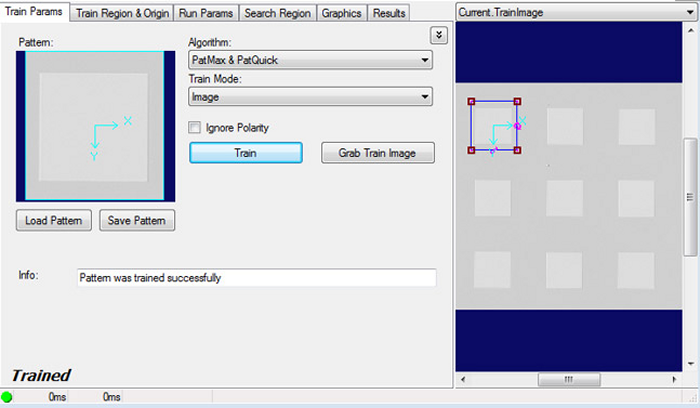Click the bottom-right corner handle of train region

517,151
